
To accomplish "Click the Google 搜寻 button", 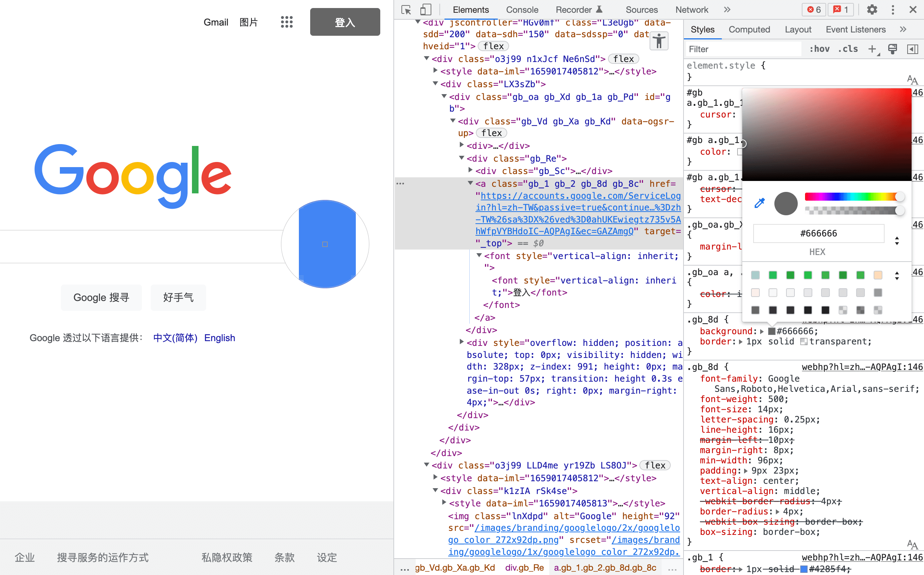I will pyautogui.click(x=101, y=297).
